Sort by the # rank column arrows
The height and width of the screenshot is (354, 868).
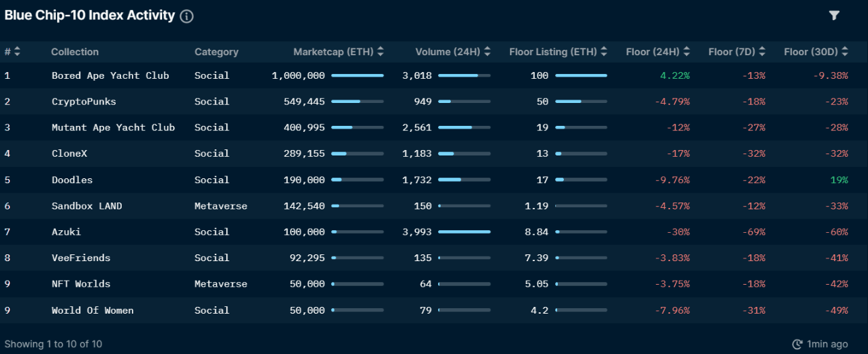(17, 52)
